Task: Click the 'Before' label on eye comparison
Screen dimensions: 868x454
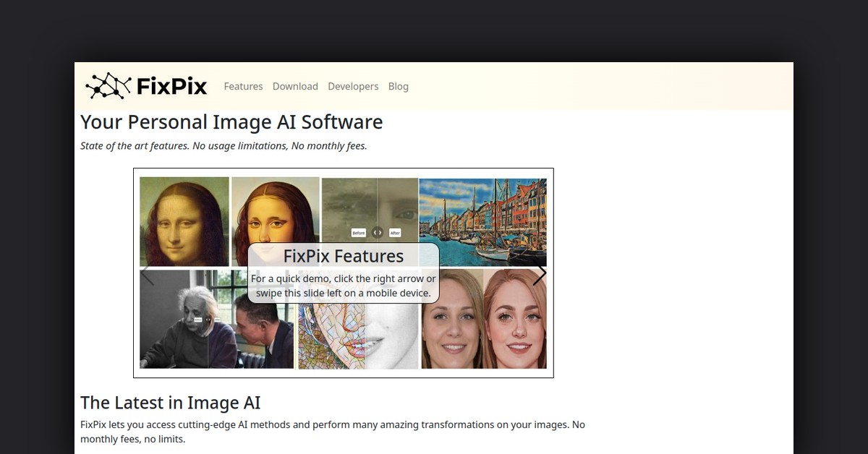Action: coord(358,233)
